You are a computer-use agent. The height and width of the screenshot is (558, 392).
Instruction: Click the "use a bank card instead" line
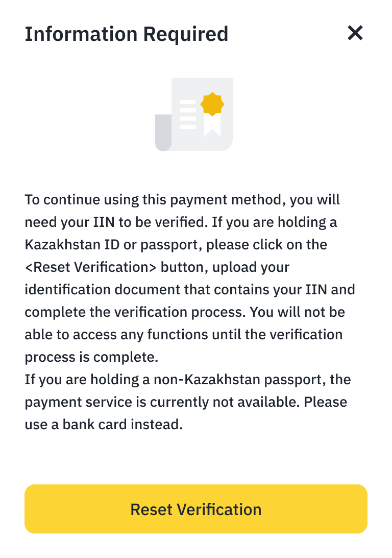[103, 424]
